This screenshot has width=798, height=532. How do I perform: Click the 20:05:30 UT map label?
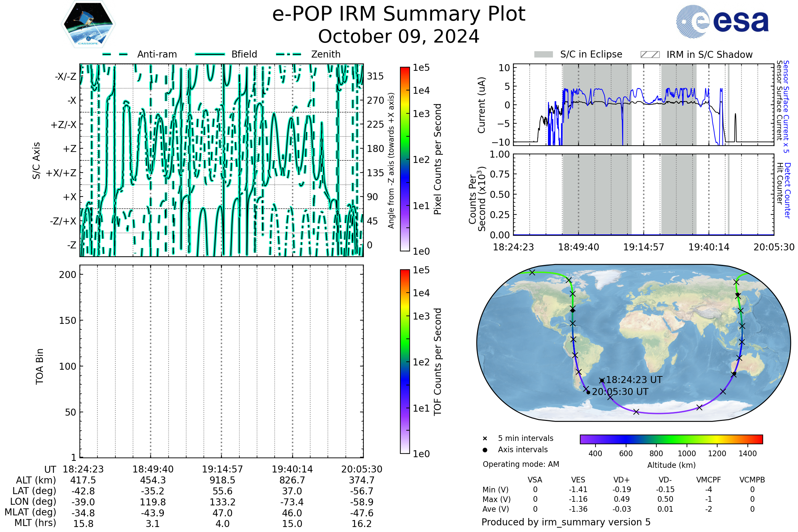620,392
